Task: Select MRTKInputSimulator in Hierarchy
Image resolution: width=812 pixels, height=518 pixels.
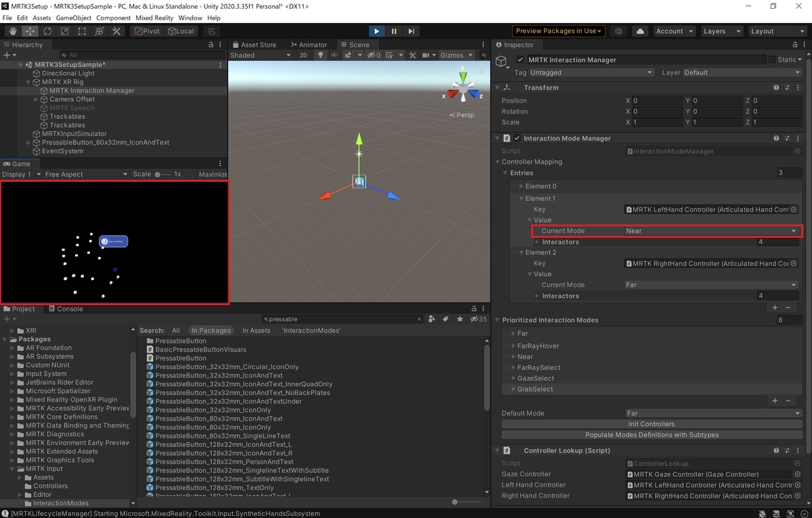Action: (74, 134)
